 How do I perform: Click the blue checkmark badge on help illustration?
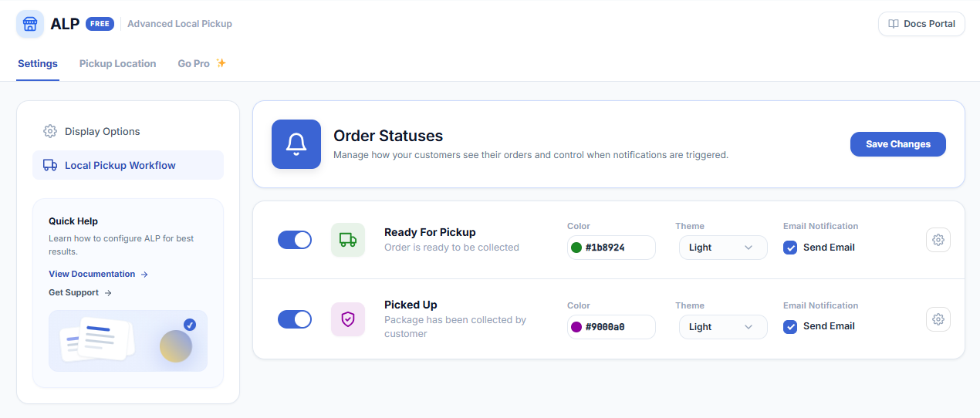coord(190,325)
